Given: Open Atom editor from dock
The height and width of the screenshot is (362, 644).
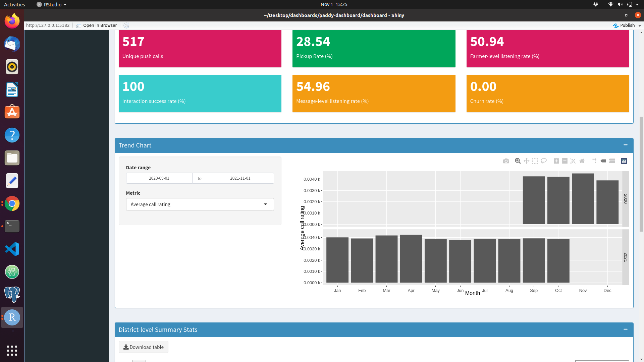Looking at the screenshot, I should pos(12,272).
